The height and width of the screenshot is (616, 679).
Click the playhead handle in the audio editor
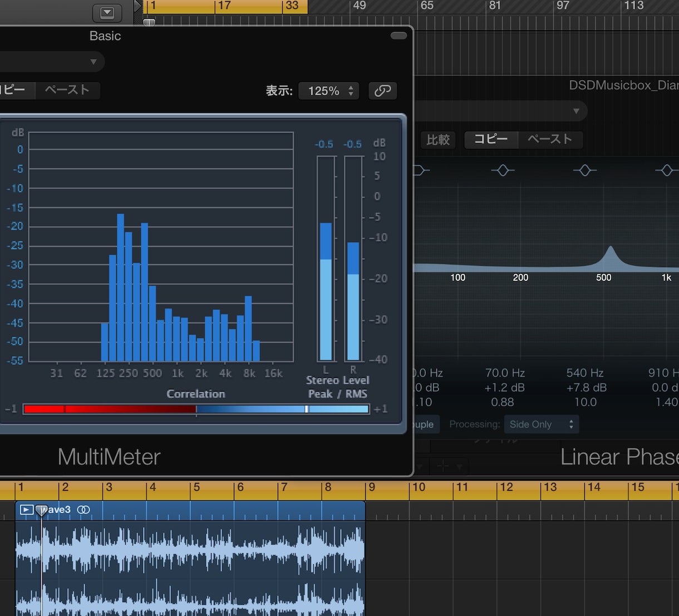[41, 510]
